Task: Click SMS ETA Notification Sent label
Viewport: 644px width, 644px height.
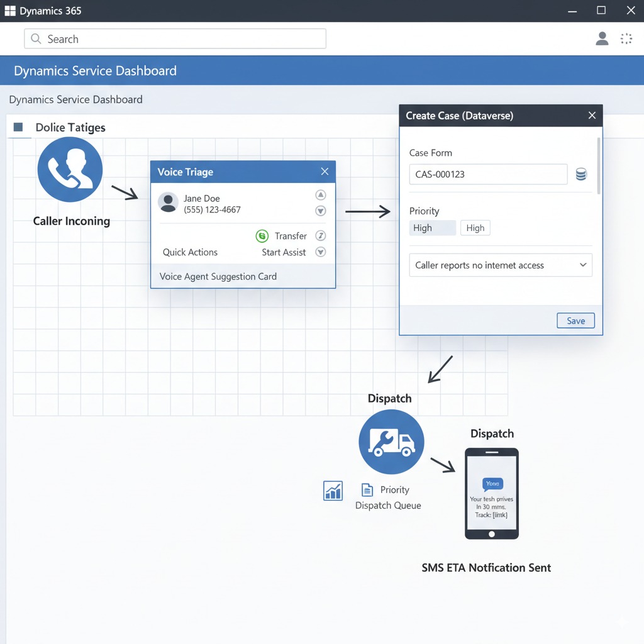Action: point(486,568)
